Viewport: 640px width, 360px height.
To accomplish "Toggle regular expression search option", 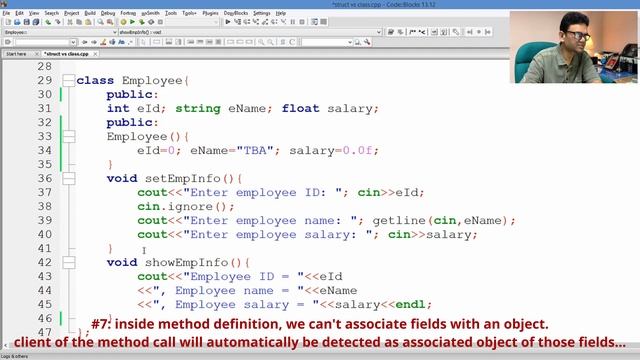I will (131, 42).
